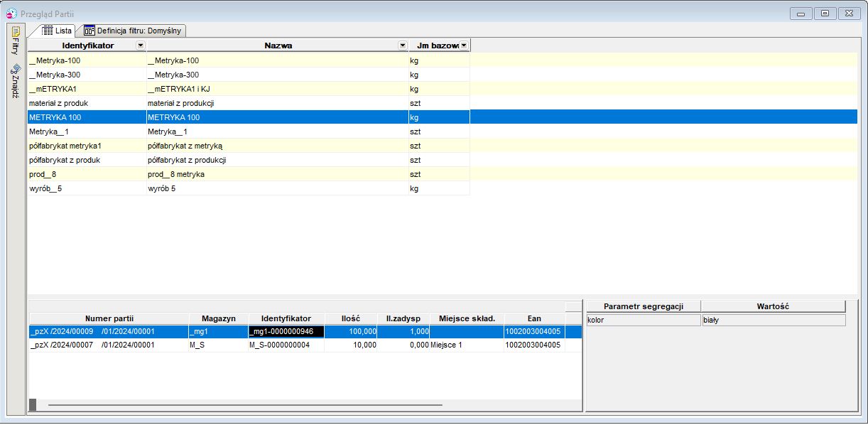Switch to the Lista tab
868x425 pixels.
point(57,31)
